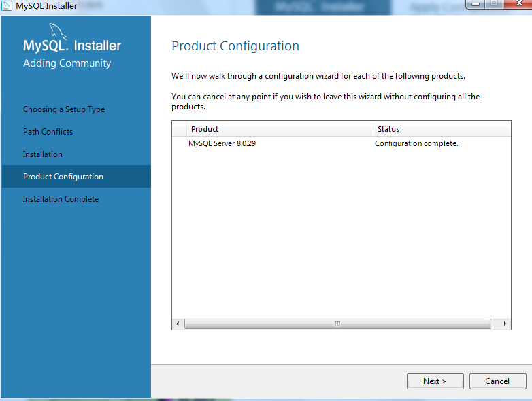Select the Path Conflicts step
This screenshot has height=401, width=532.
point(48,132)
